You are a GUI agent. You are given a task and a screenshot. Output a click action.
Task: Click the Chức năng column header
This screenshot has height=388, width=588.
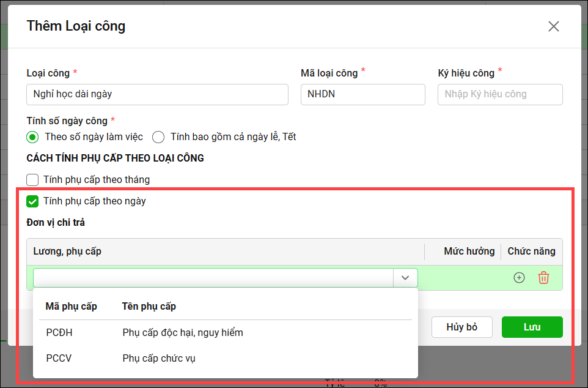coord(531,252)
